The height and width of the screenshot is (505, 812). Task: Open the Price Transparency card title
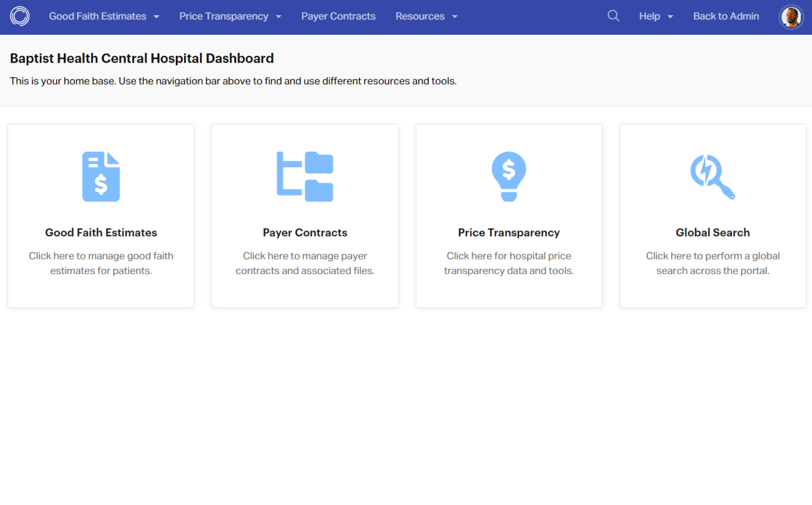[509, 232]
